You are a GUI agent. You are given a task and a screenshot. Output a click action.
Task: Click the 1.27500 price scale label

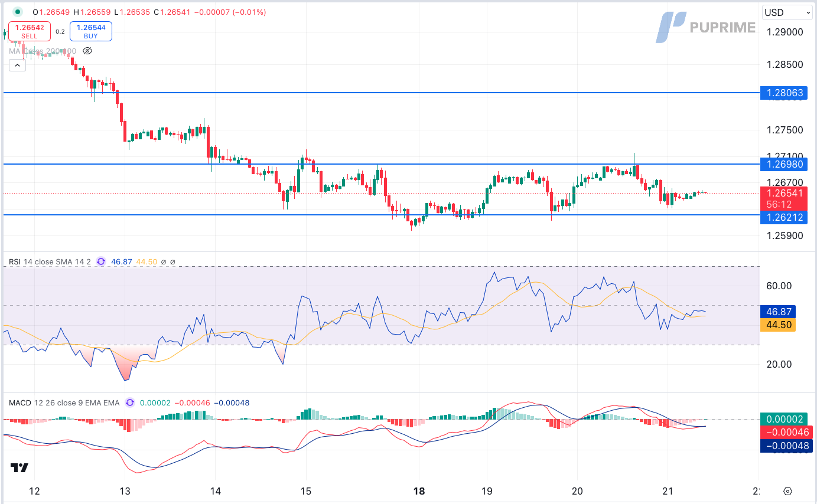click(785, 130)
